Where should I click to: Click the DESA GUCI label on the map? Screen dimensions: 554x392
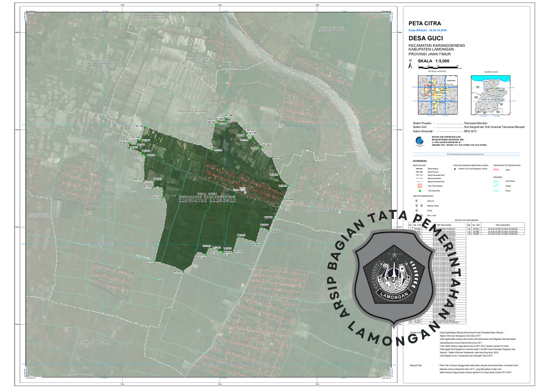point(207,193)
